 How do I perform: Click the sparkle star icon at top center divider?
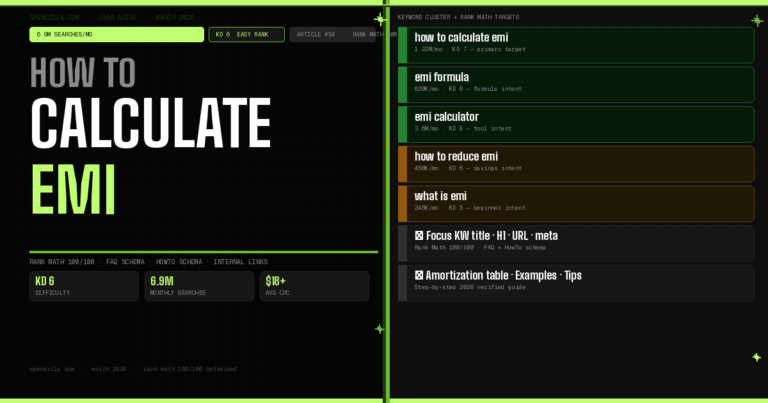coord(379,19)
